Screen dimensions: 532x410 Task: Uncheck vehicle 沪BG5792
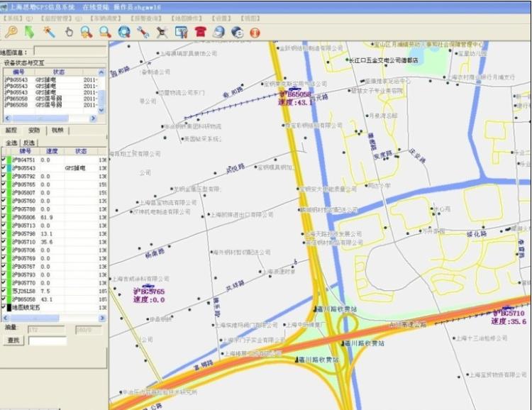[4, 176]
